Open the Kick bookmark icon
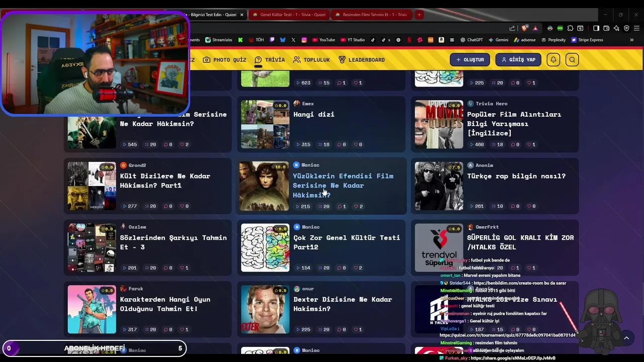 240,40
